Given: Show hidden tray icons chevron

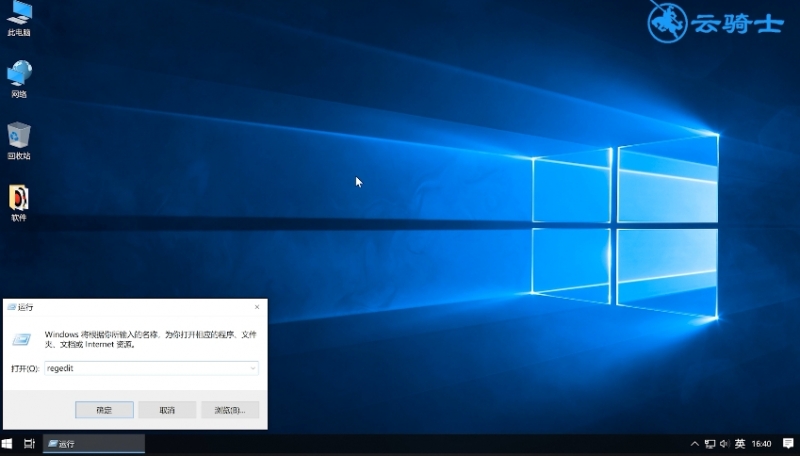Looking at the screenshot, I should point(694,444).
